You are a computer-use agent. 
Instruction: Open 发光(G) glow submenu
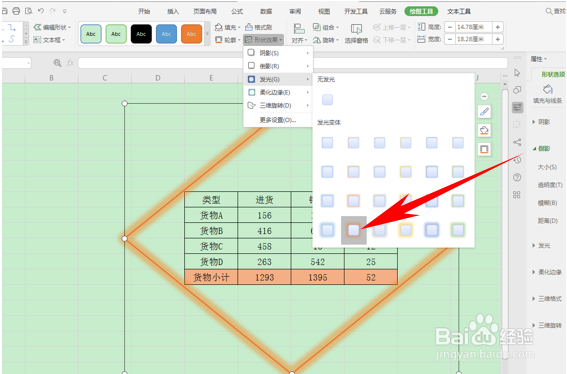click(278, 79)
